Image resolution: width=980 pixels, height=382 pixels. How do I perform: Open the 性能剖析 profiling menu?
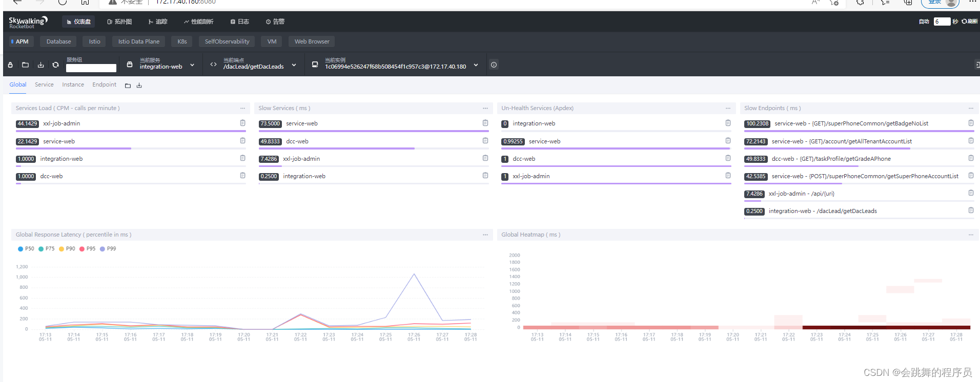(x=198, y=22)
